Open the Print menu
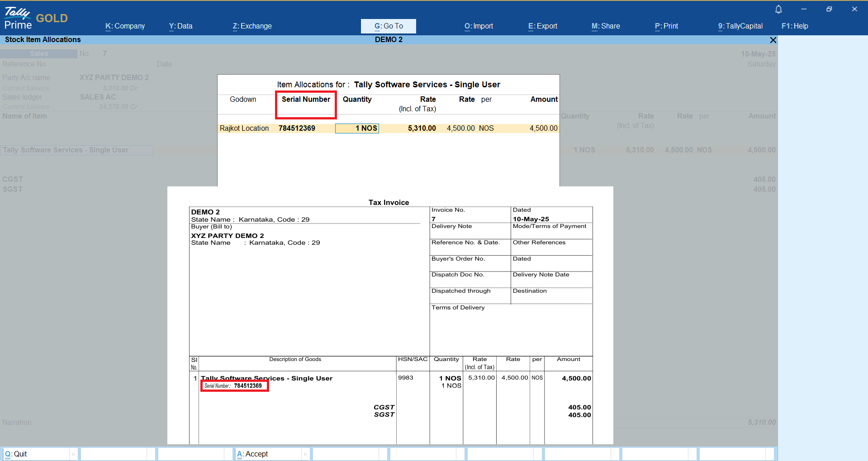Image resolution: width=868 pixels, height=461 pixels. [x=666, y=26]
